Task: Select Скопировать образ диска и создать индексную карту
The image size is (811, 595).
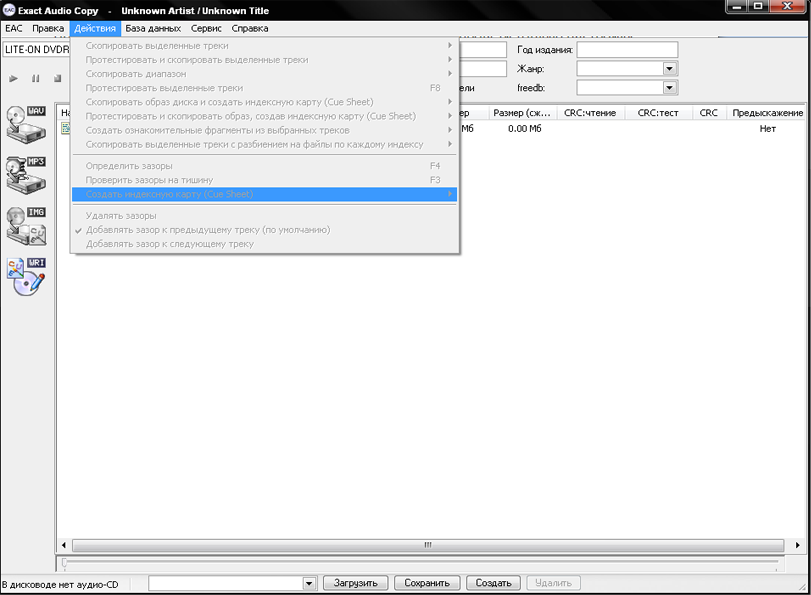Action: (x=264, y=102)
